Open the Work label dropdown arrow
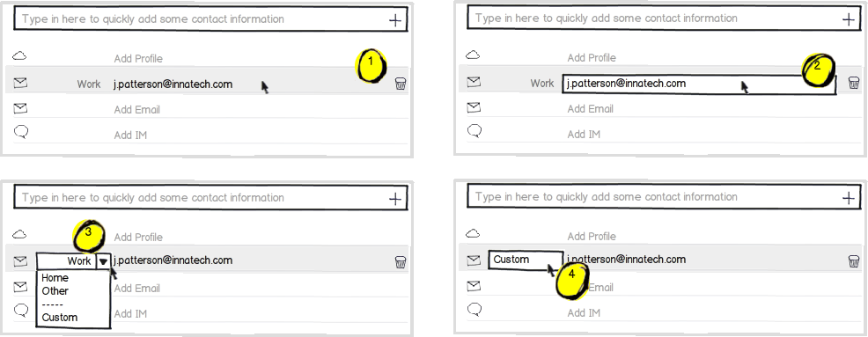The width and height of the screenshot is (868, 337). 103,261
